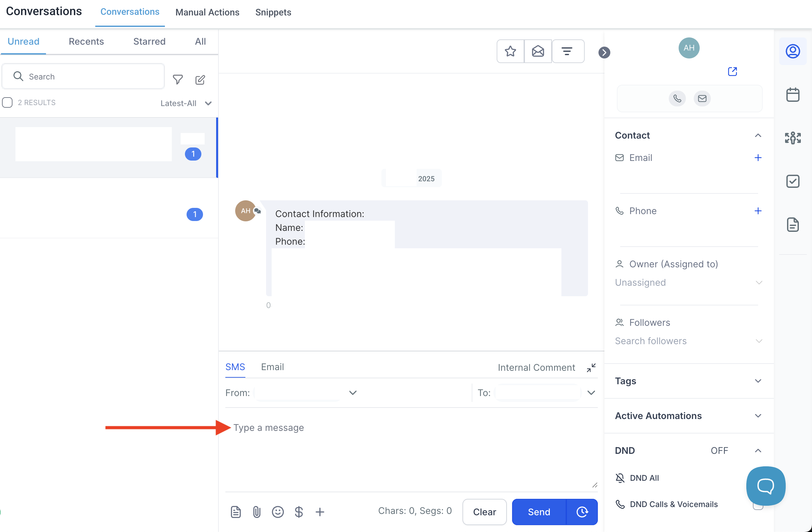Click the compose new message pencil icon
The height and width of the screenshot is (532, 812).
tap(200, 80)
